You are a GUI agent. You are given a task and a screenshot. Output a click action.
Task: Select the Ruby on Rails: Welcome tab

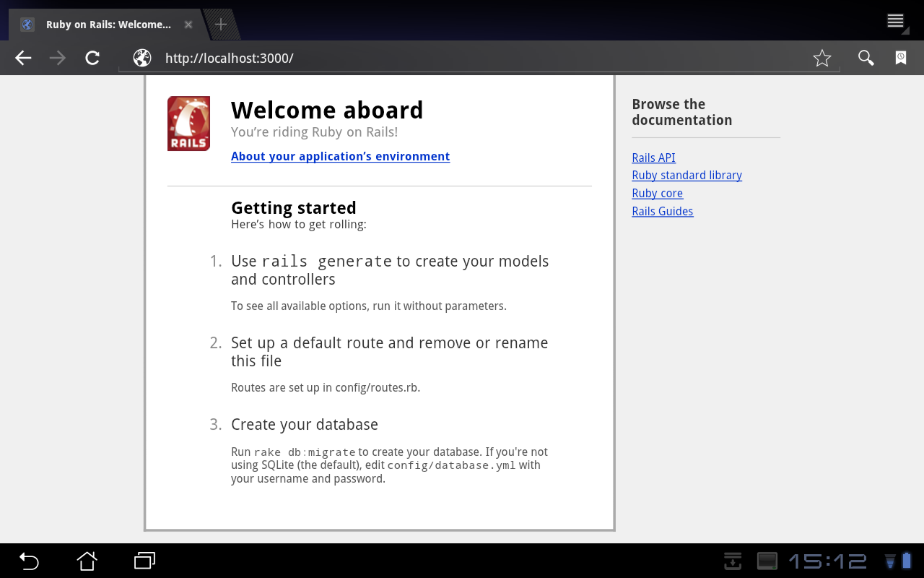pos(108,25)
